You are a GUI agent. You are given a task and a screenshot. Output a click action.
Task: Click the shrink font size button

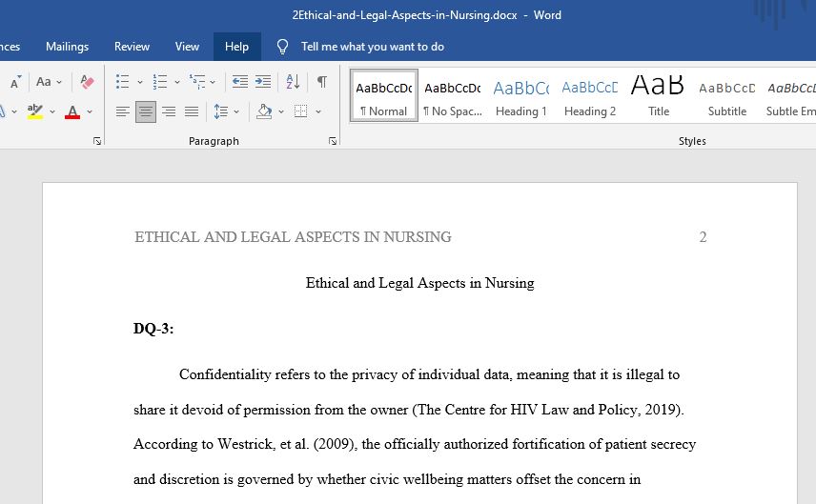(15, 82)
